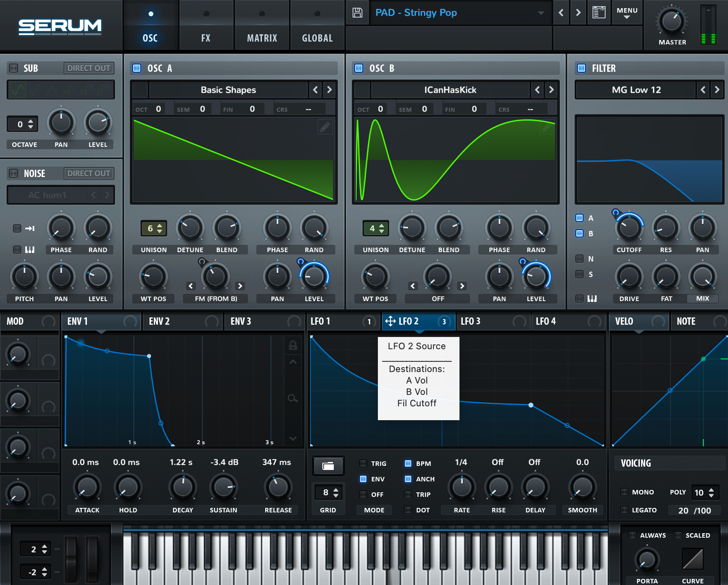Select previous OSC B wavetable arrow
The image size is (728, 585).
tap(537, 90)
